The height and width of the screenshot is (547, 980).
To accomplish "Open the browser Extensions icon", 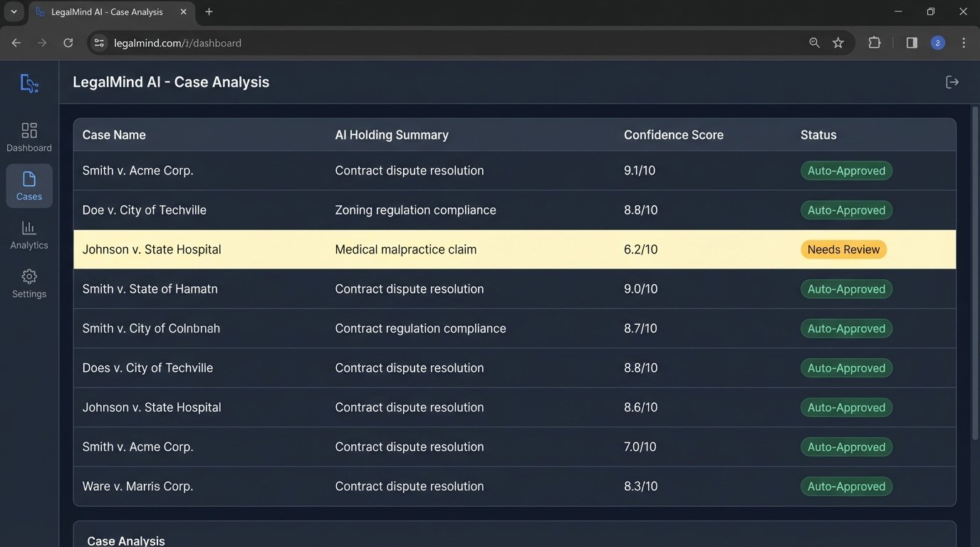I will 874,43.
